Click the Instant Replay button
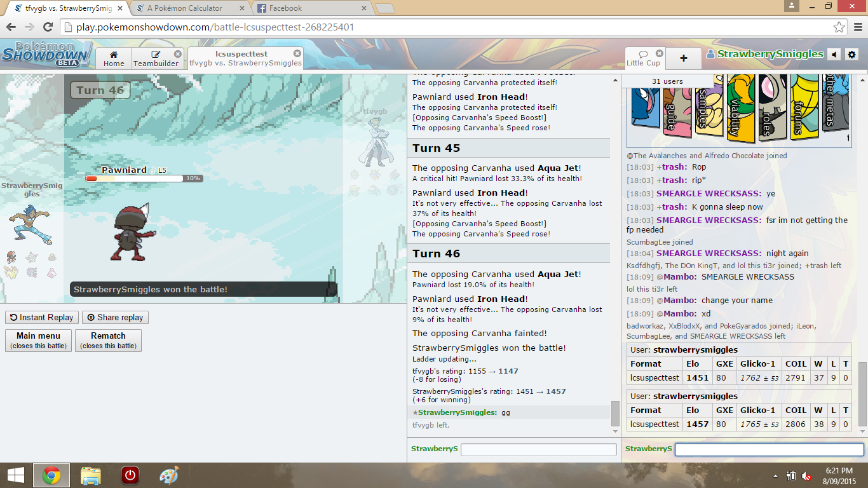868x488 pixels. [42, 318]
